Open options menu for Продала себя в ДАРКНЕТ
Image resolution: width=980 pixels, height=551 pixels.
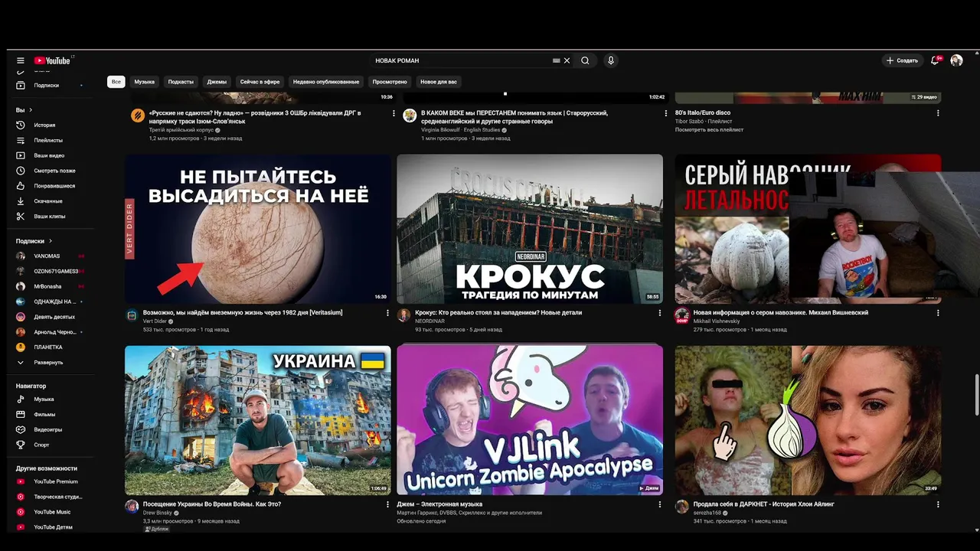pos(937,505)
